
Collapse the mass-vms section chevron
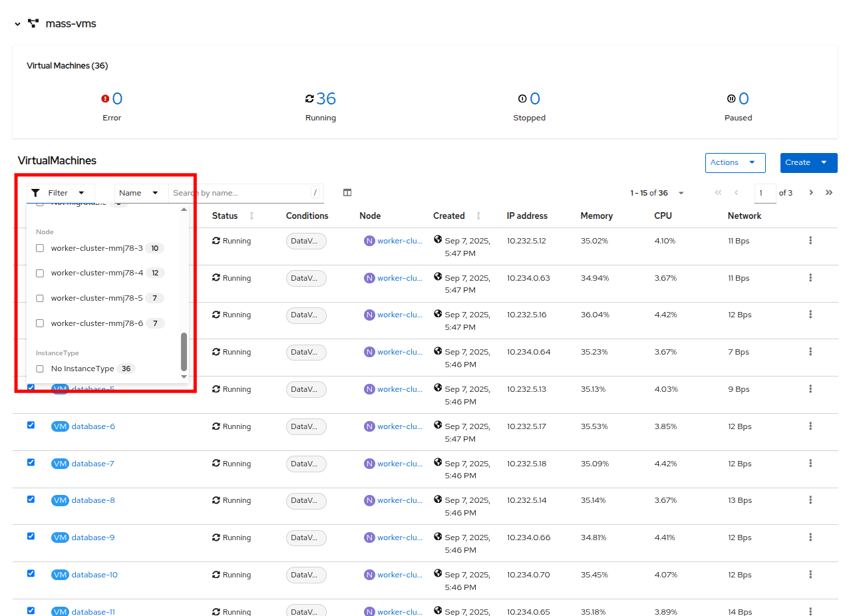click(17, 24)
